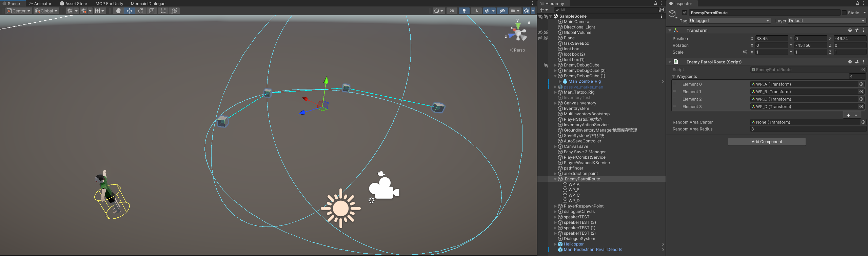Open the MCP For Unity tab
The width and height of the screenshot is (868, 256).
[x=109, y=3]
